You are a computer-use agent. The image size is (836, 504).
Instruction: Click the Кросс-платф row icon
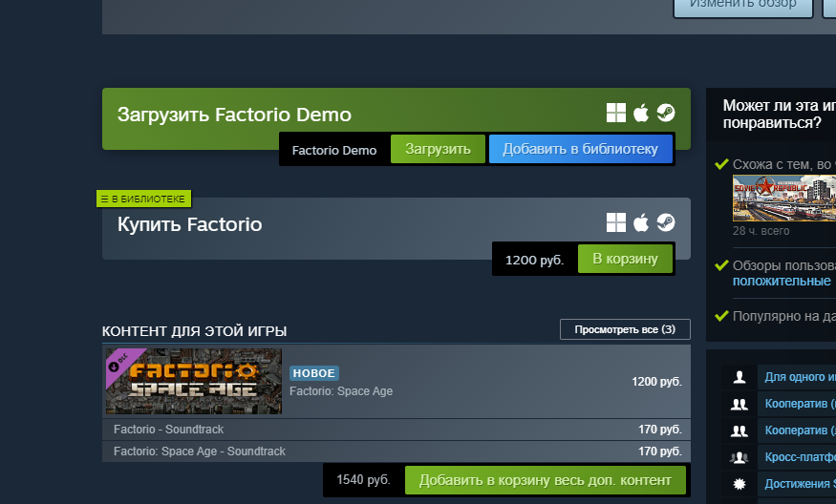739,457
